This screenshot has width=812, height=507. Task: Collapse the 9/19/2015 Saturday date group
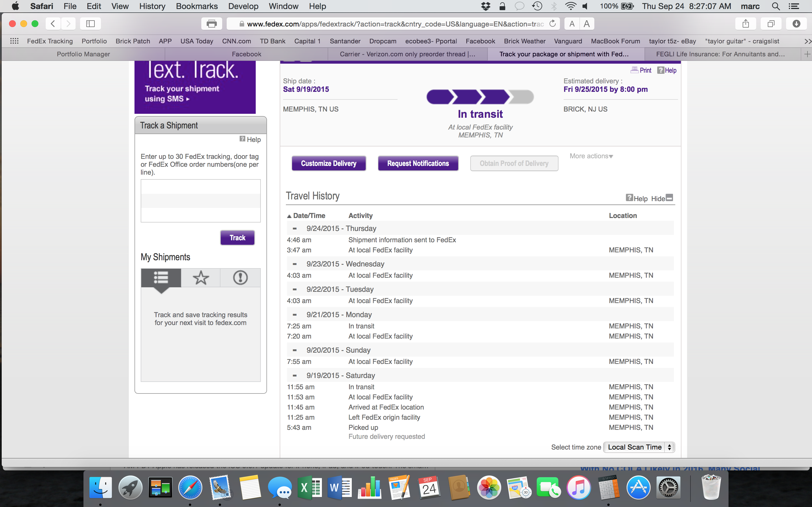coord(295,375)
